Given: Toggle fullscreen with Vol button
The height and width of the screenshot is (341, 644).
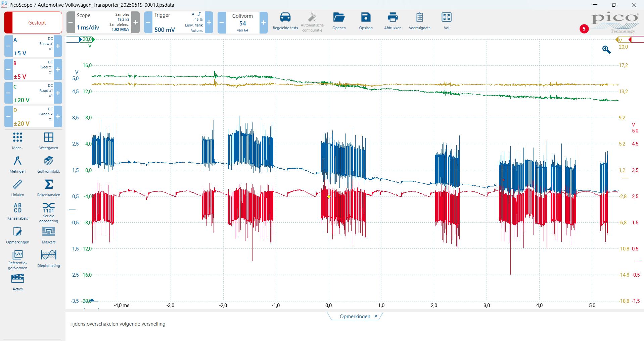Looking at the screenshot, I should click(x=446, y=18).
